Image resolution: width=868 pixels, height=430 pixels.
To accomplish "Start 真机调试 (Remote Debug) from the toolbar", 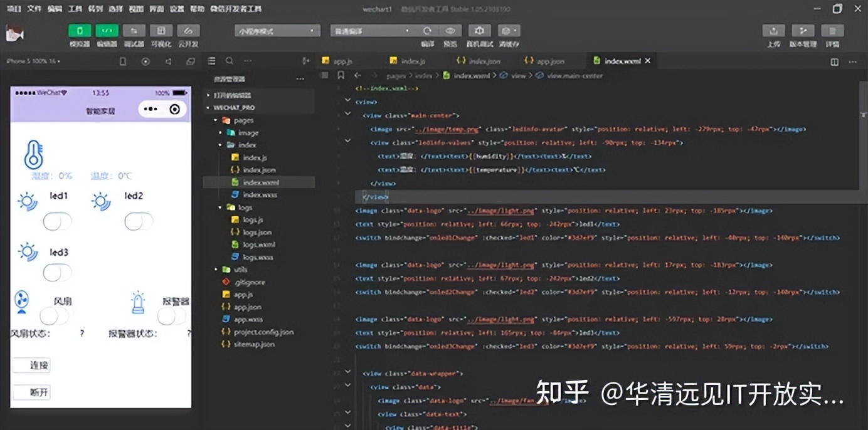I will click(x=480, y=30).
